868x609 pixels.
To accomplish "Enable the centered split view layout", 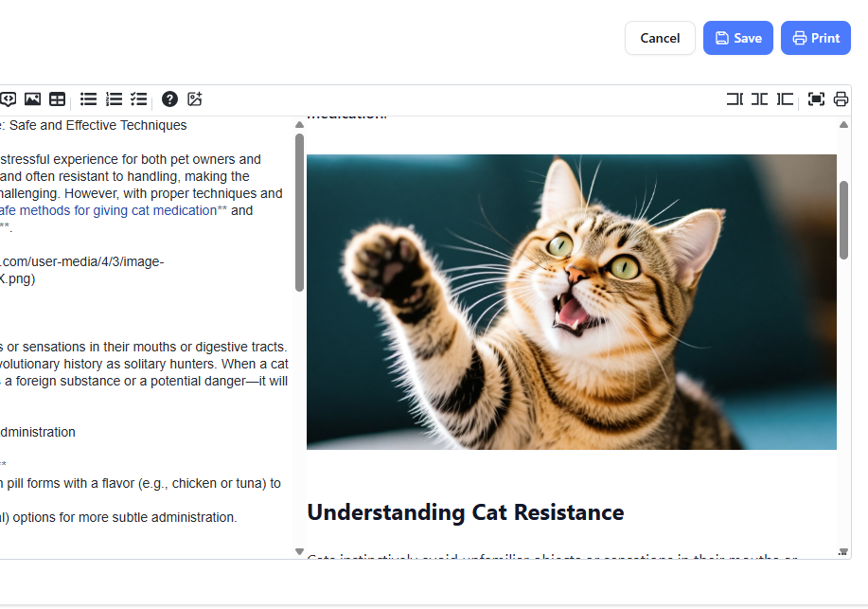I will coord(759,99).
